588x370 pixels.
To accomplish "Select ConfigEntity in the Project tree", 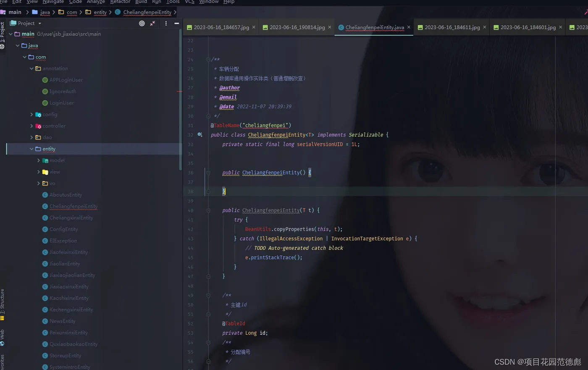I will coord(64,229).
